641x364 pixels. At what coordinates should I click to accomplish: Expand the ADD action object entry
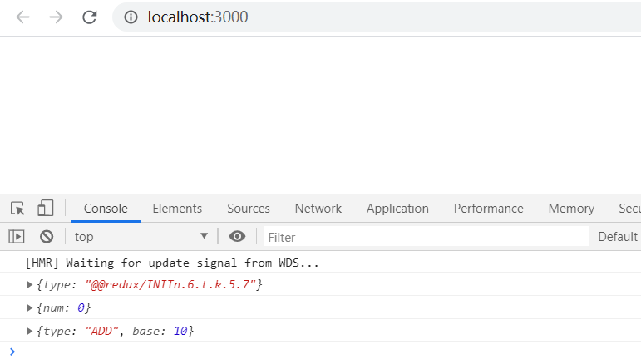click(x=29, y=332)
